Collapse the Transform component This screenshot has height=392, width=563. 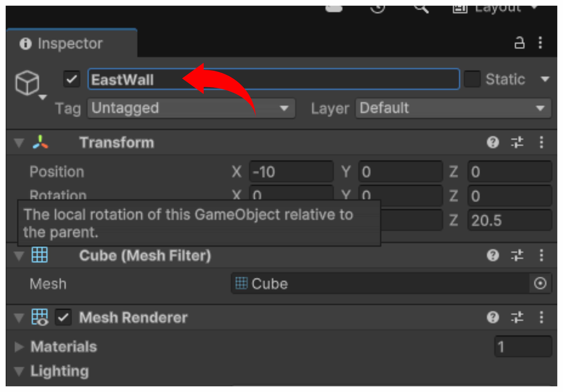coord(19,143)
